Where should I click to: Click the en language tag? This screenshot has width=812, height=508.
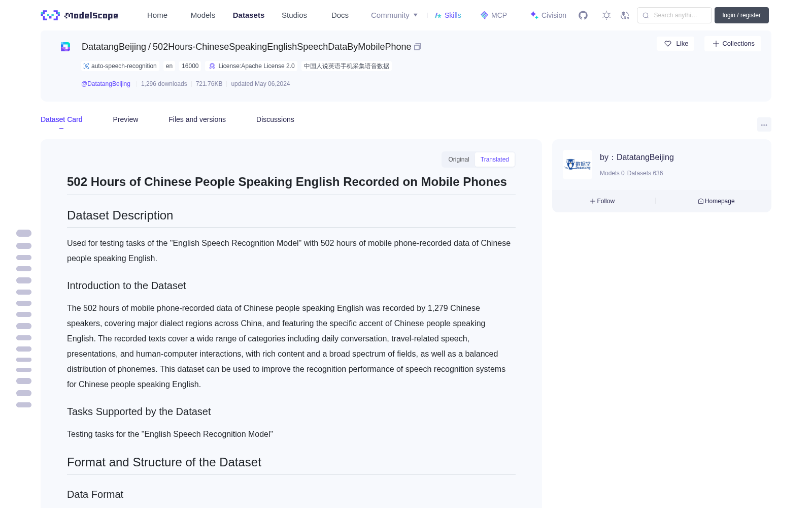[169, 66]
